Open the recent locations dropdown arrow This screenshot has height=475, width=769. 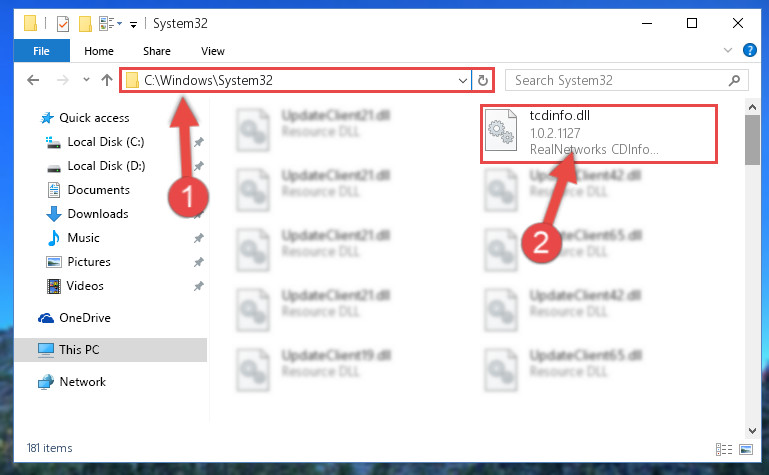click(x=86, y=79)
